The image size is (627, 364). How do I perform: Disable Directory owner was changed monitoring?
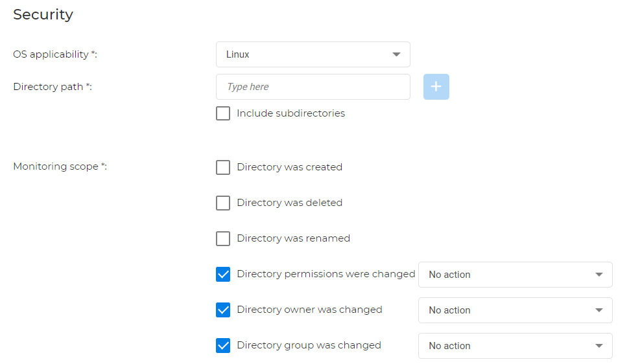tap(223, 310)
